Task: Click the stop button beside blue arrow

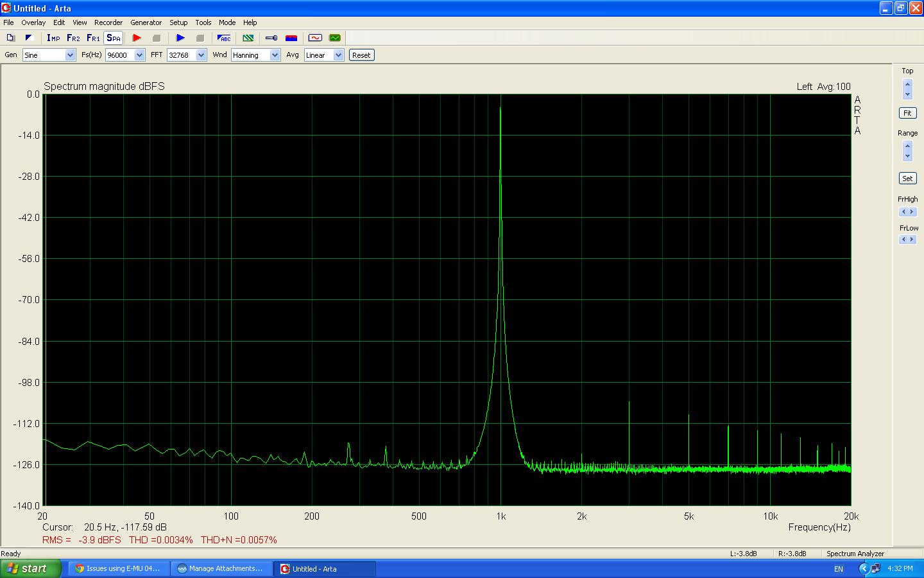Action: point(200,38)
